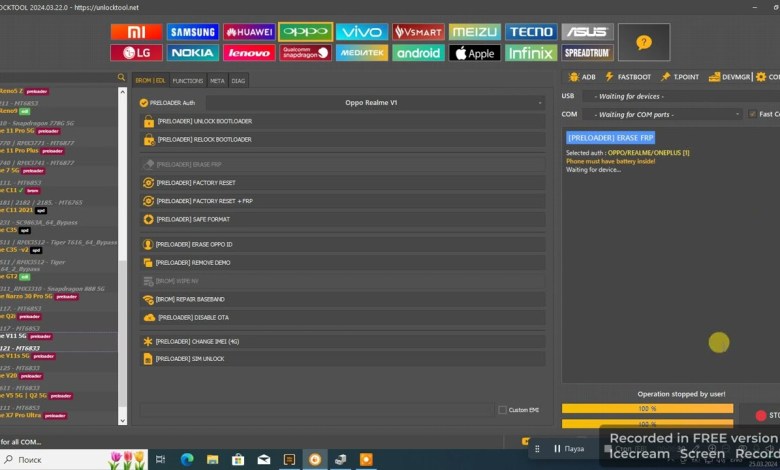Enable the Custom EMI checkbox

coord(502,410)
